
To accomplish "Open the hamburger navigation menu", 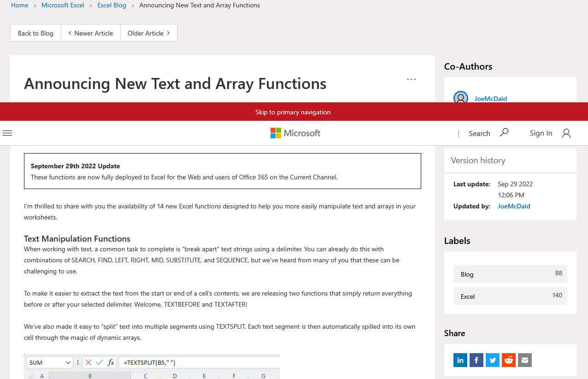I will tap(7, 133).
